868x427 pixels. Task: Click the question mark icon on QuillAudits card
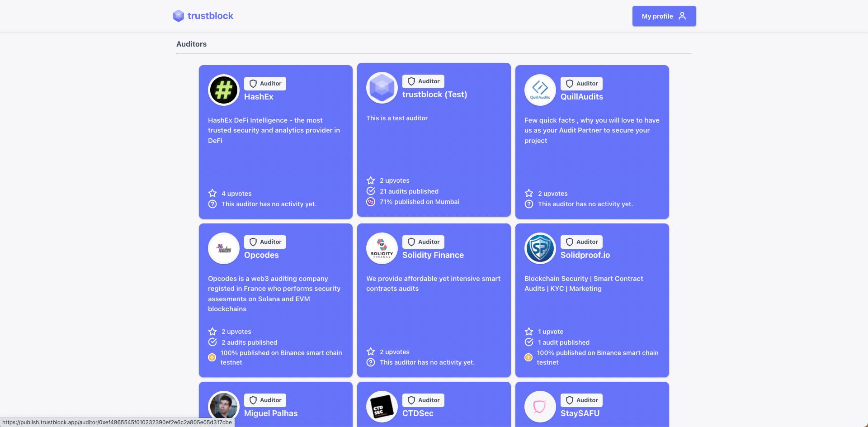[529, 204]
